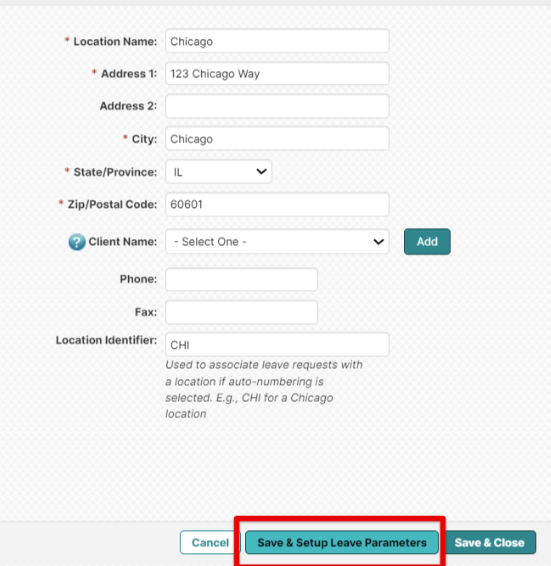Select the Fax input field
This screenshot has height=566, width=551.
pos(242,312)
